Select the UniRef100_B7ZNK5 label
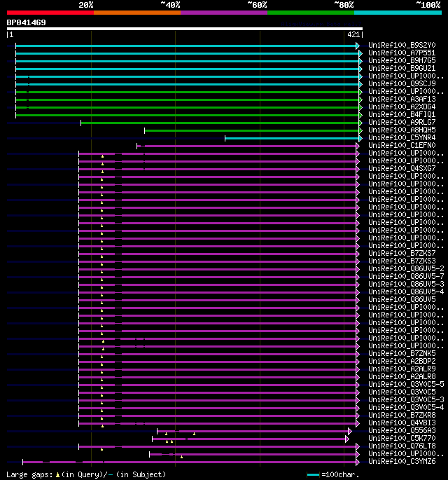448x480 pixels. click(x=402, y=353)
